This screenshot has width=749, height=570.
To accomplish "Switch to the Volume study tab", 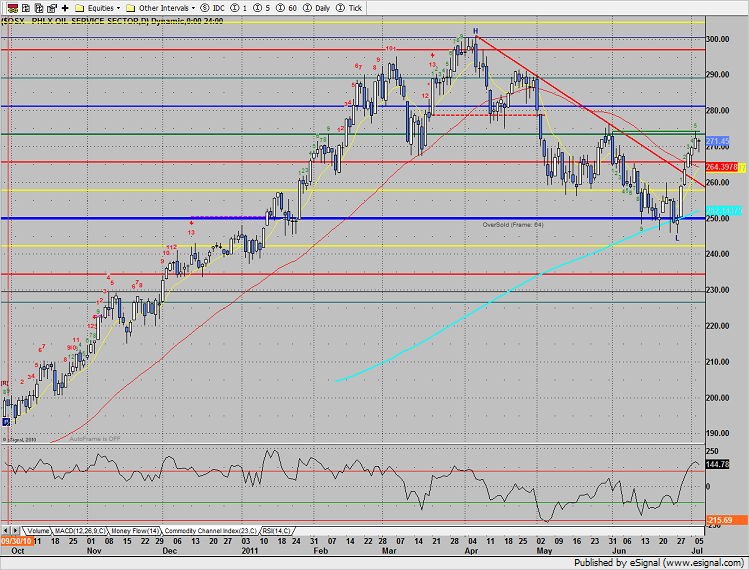I will click(x=37, y=531).
